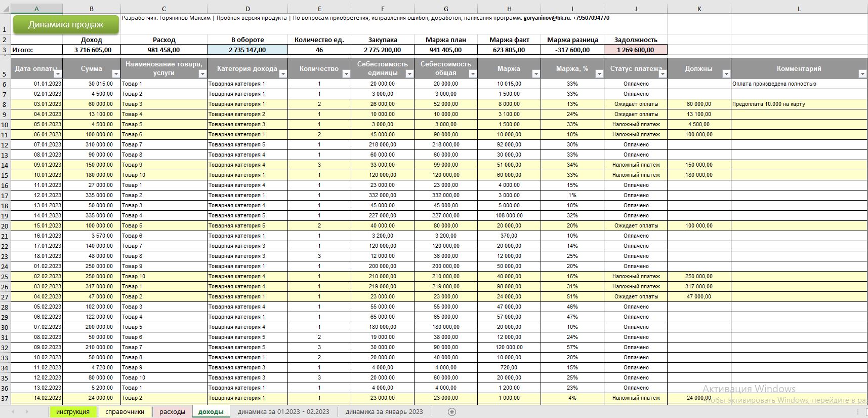Click the comment Предоплата 10.000 на карту
Image resolution: width=868 pixels, height=418 pixels.
coord(799,104)
